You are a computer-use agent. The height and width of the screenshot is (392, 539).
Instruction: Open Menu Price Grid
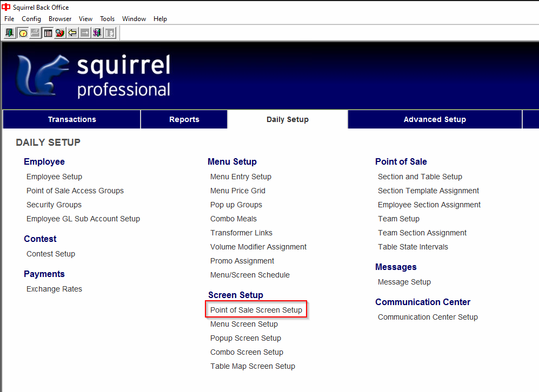pyautogui.click(x=238, y=191)
